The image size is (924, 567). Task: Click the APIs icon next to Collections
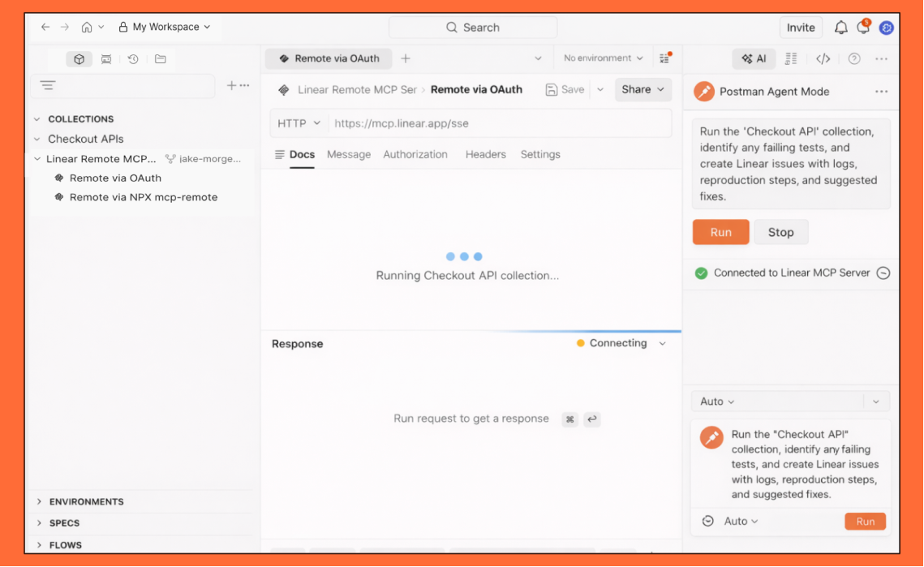105,58
